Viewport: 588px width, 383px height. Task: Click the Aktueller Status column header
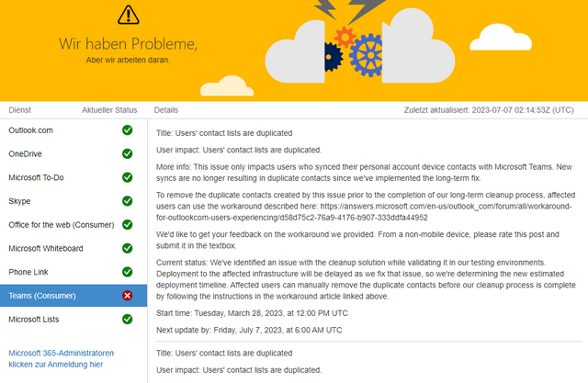(x=109, y=110)
